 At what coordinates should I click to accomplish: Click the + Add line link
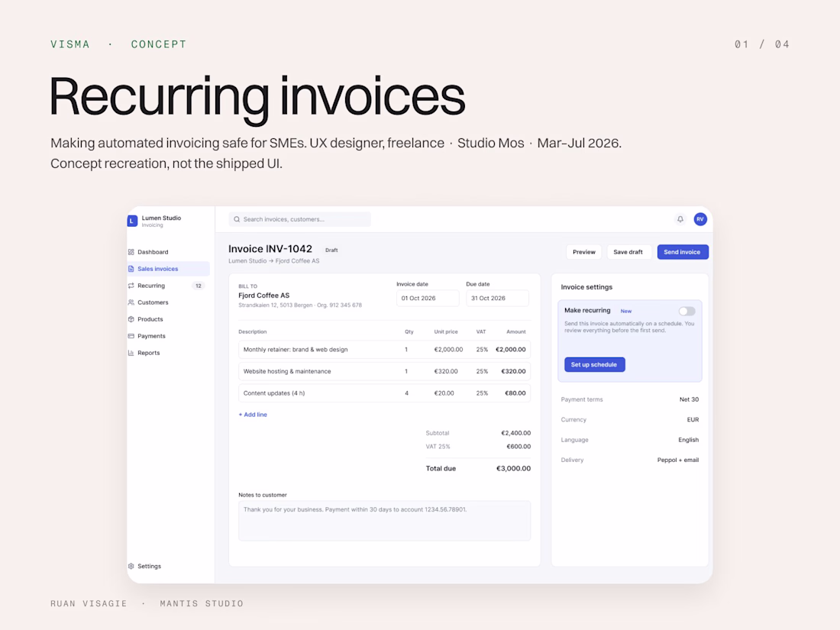pyautogui.click(x=253, y=415)
